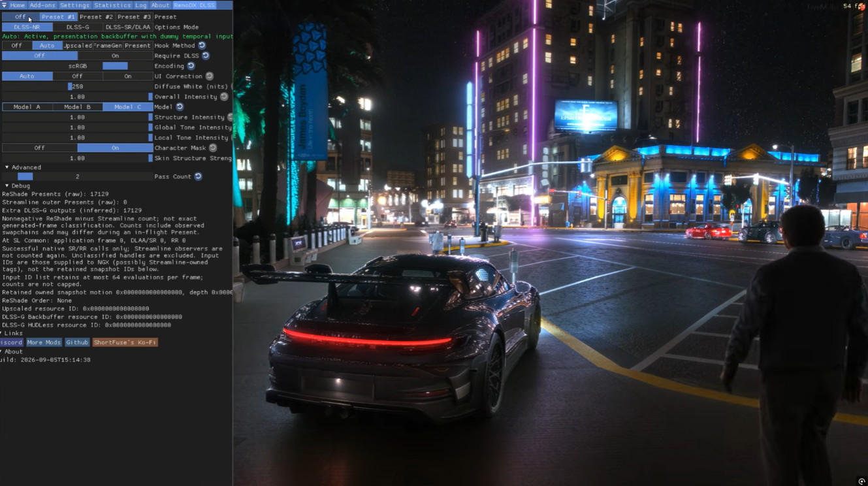Click the Pass Count slider

pos(77,176)
